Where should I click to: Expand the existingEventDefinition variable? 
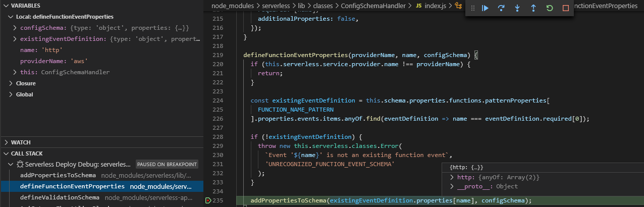(x=15, y=39)
